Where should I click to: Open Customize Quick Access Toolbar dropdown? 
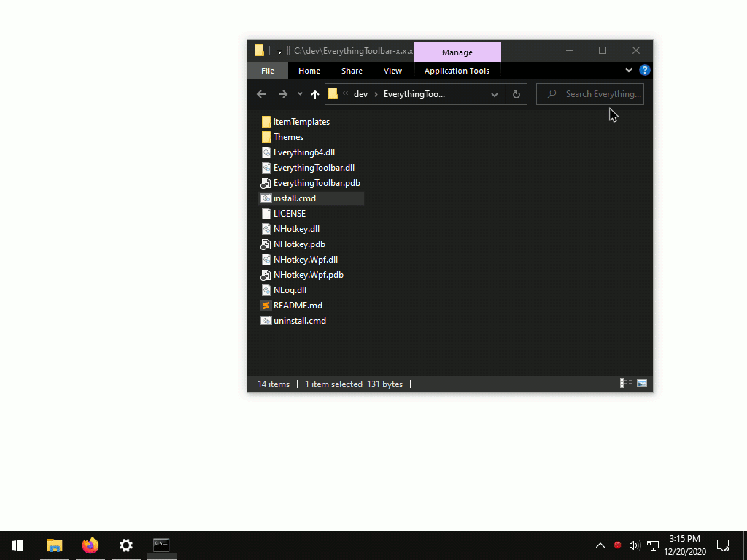[279, 51]
